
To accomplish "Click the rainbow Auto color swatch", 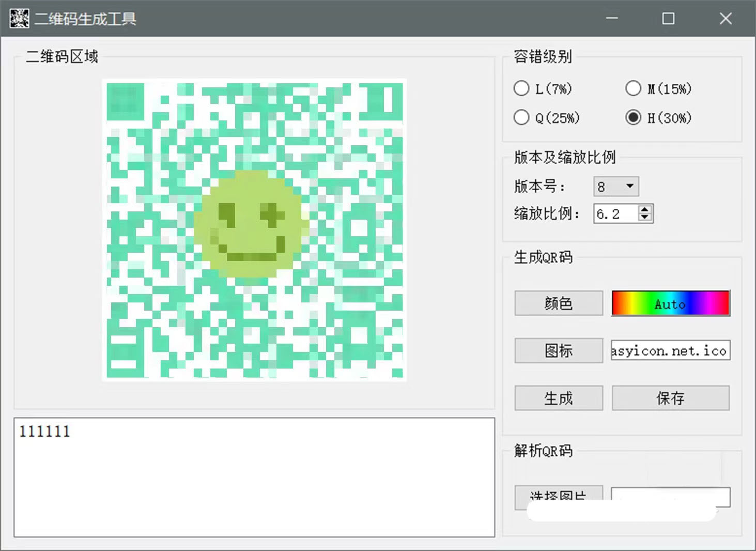I will [671, 303].
